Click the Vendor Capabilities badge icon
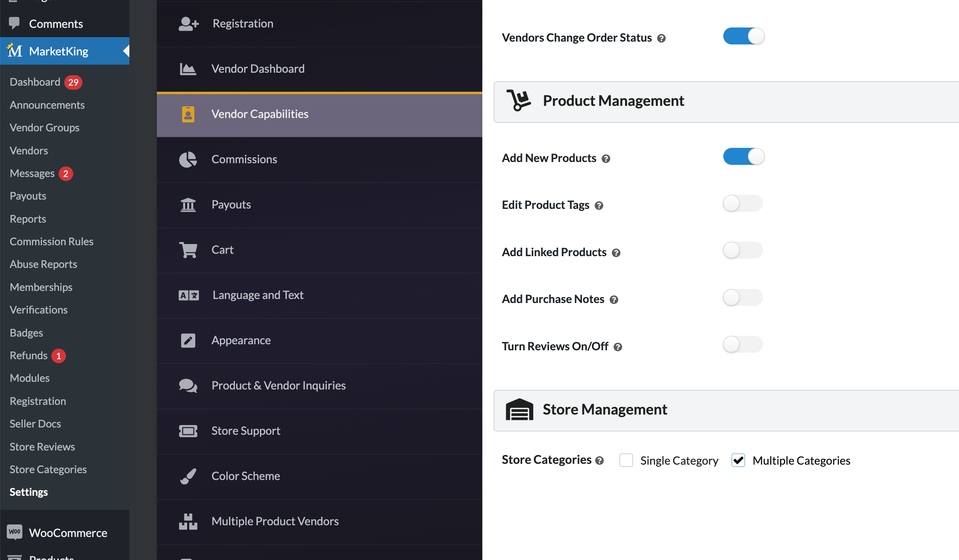 point(188,114)
